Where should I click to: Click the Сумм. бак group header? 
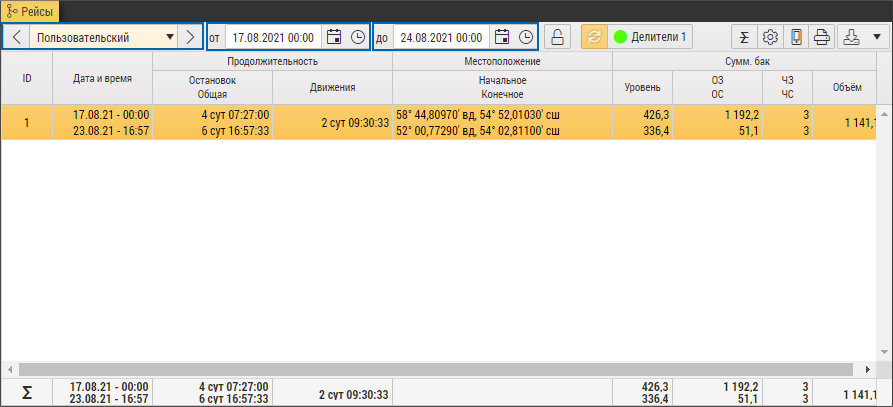(x=744, y=61)
